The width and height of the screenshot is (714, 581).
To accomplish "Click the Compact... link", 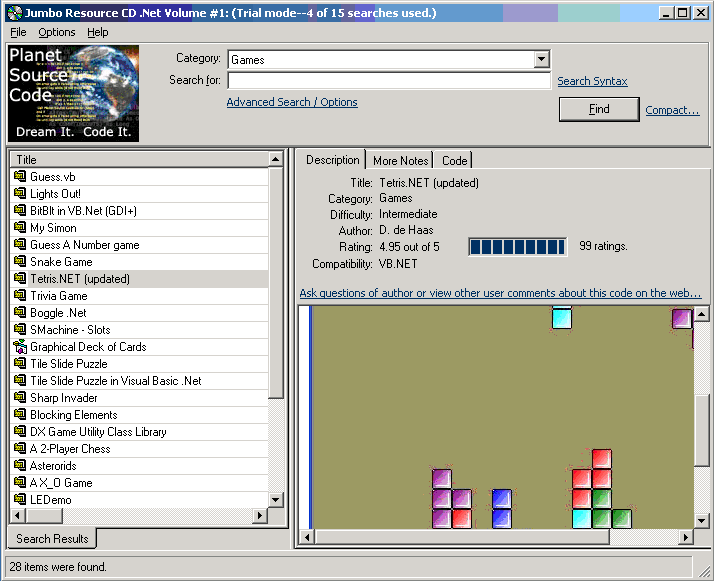I will (x=672, y=110).
